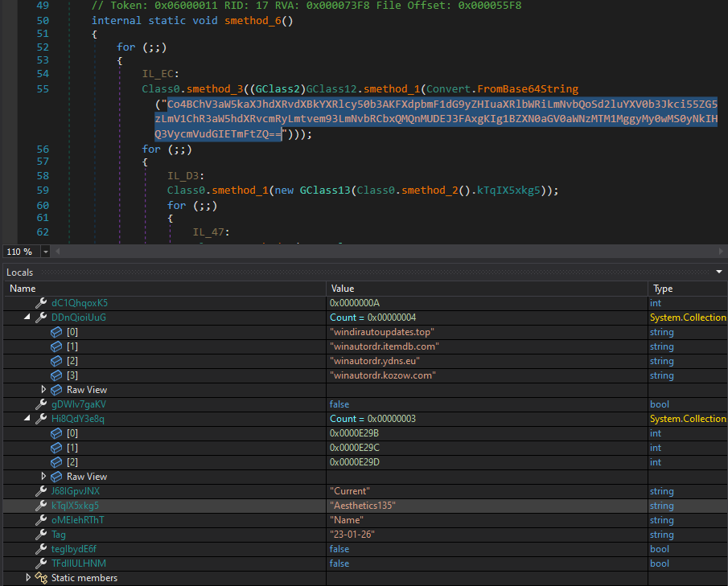
Task: Click cube icon of 0x0000E29B row
Action: coord(56,433)
